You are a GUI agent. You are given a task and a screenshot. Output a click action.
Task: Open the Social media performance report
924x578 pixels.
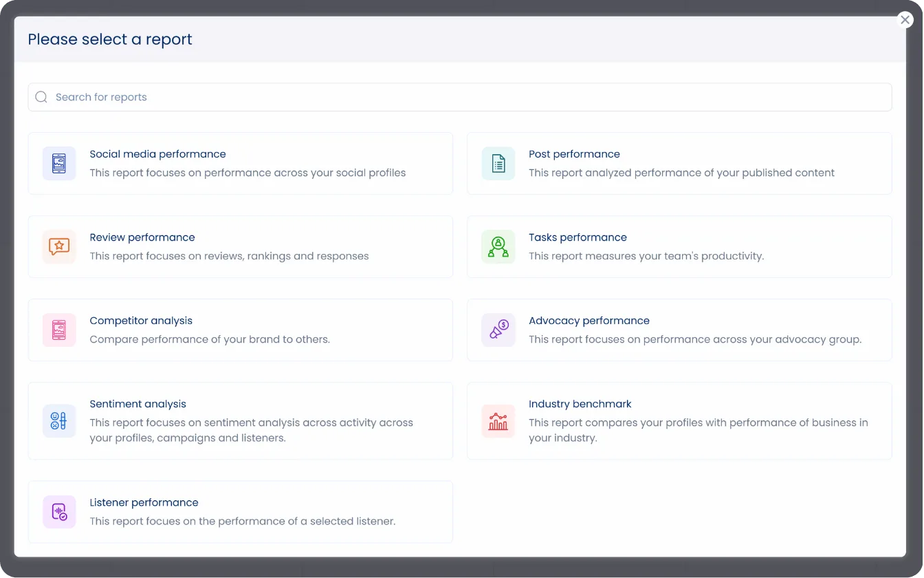click(240, 163)
